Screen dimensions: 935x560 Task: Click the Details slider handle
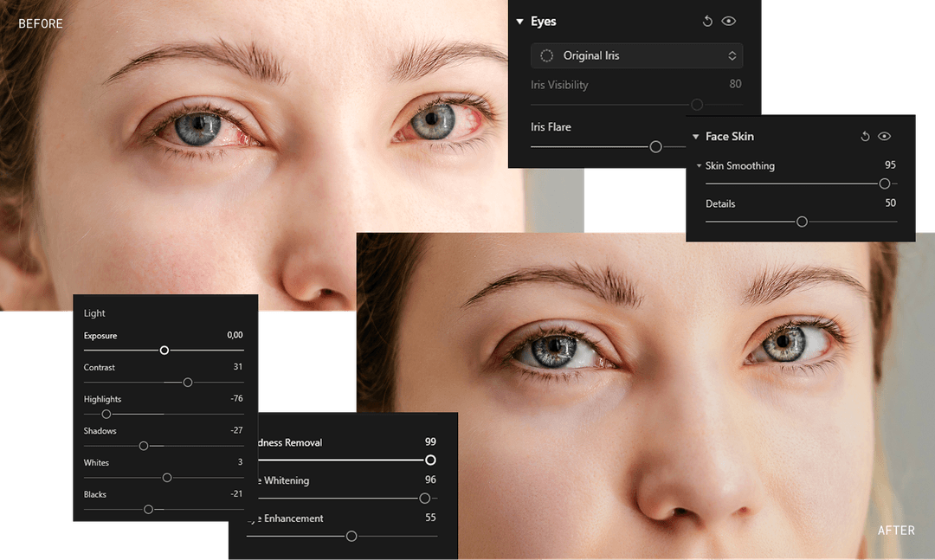click(x=800, y=222)
